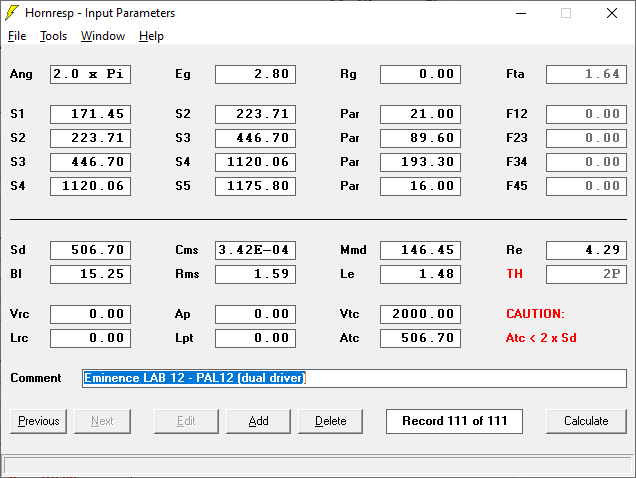Click the F34 field
Viewport: 636px width, 478px height.
point(586,162)
